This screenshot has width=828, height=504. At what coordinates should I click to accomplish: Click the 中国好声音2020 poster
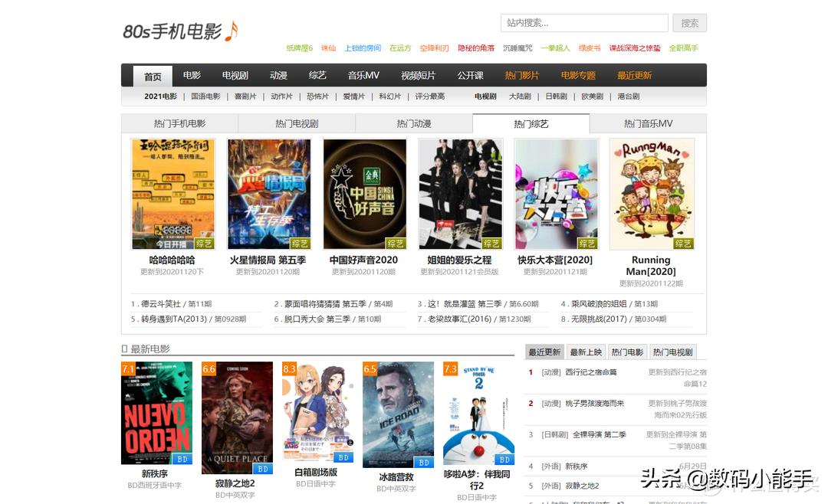coord(363,194)
